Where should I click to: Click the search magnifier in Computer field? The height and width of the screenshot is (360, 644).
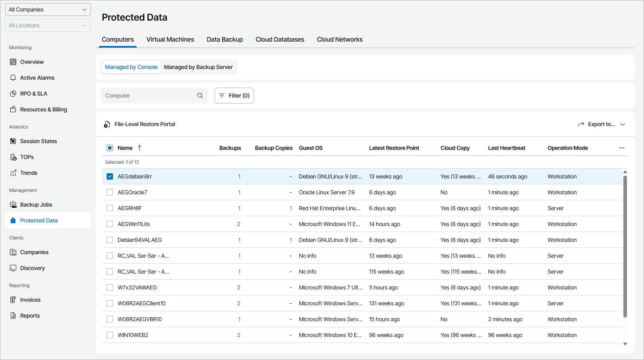coord(200,96)
